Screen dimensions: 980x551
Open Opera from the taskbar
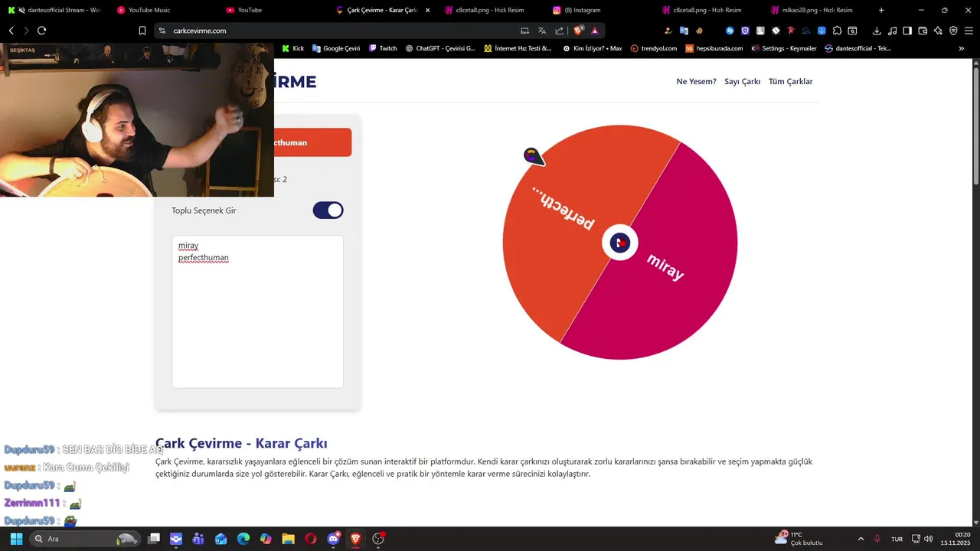310,539
